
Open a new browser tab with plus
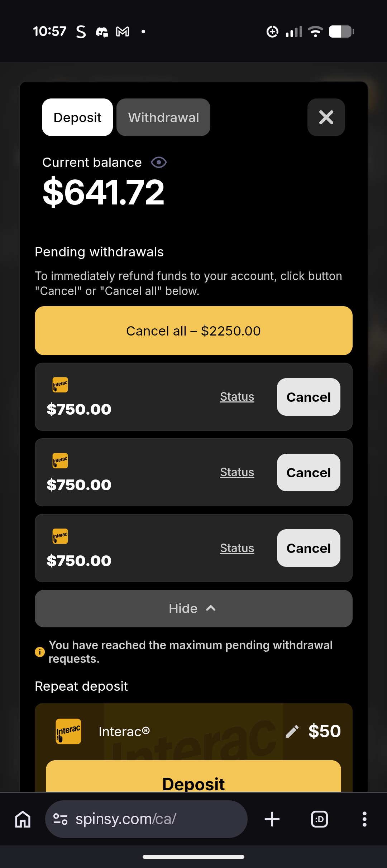272,819
